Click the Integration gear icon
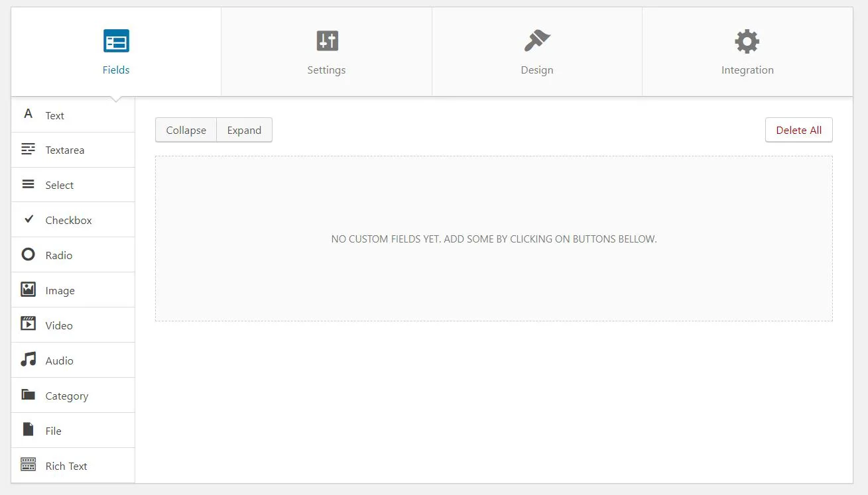The image size is (868, 495). click(x=747, y=41)
